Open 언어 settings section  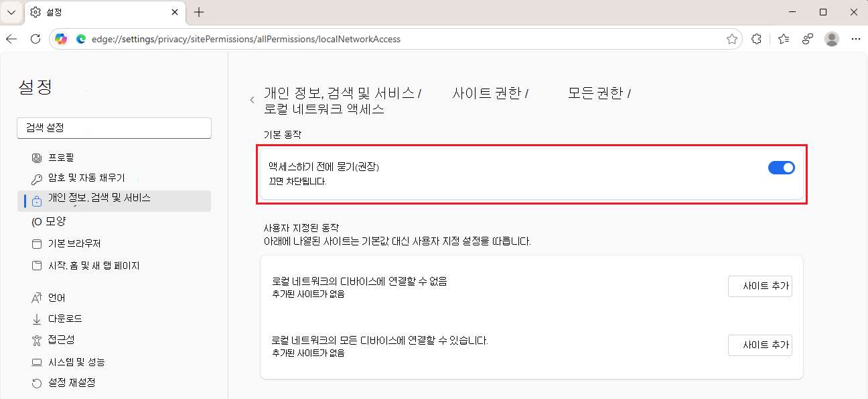tap(114, 298)
